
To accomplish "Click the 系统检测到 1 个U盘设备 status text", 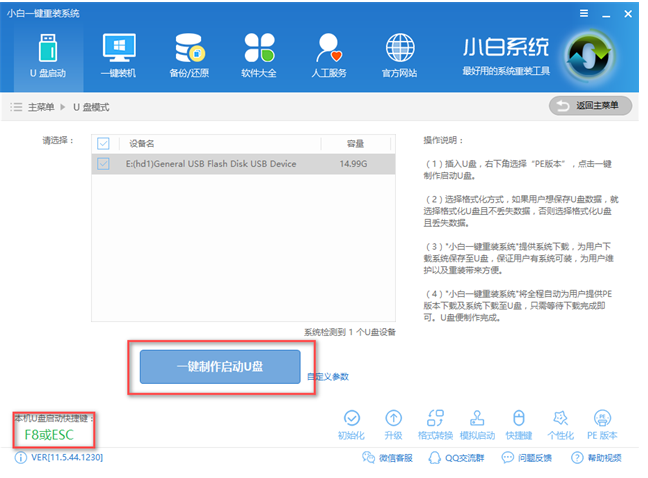I will [350, 332].
